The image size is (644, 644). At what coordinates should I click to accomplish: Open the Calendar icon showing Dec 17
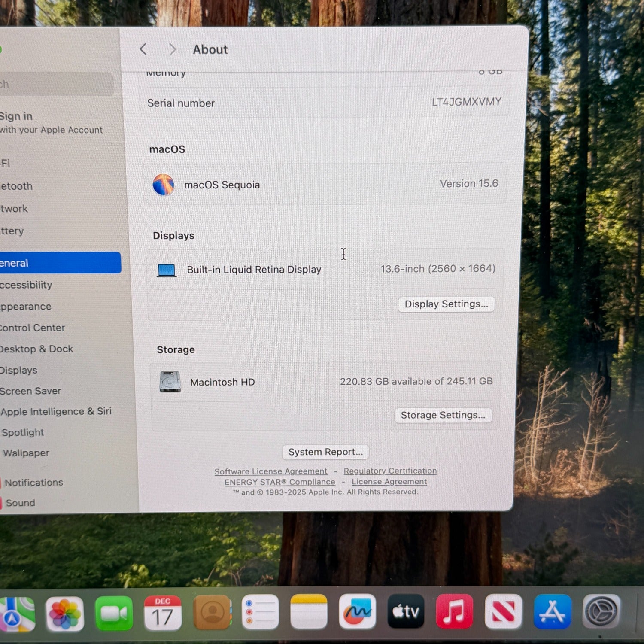(163, 613)
